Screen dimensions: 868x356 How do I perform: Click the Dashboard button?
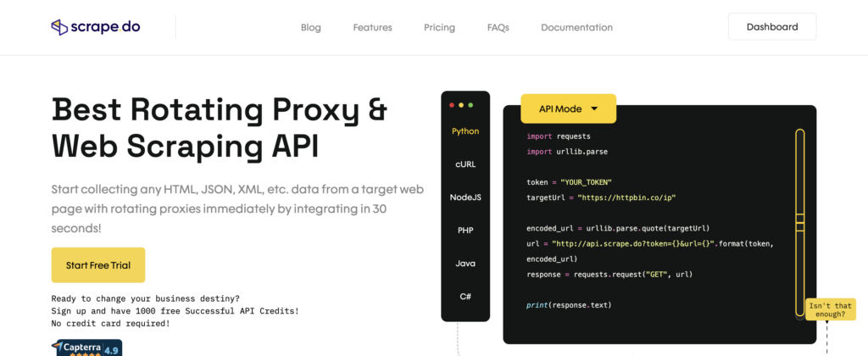click(772, 26)
